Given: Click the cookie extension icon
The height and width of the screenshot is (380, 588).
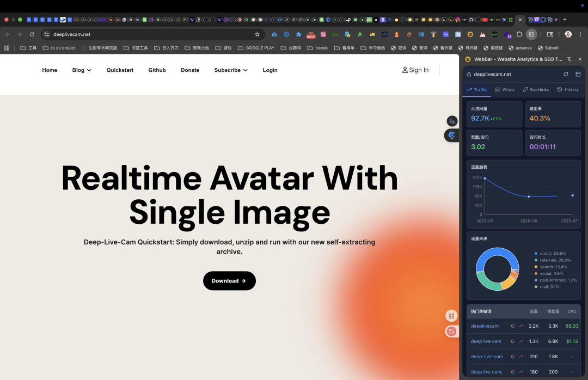Looking at the screenshot, I should point(409,34).
